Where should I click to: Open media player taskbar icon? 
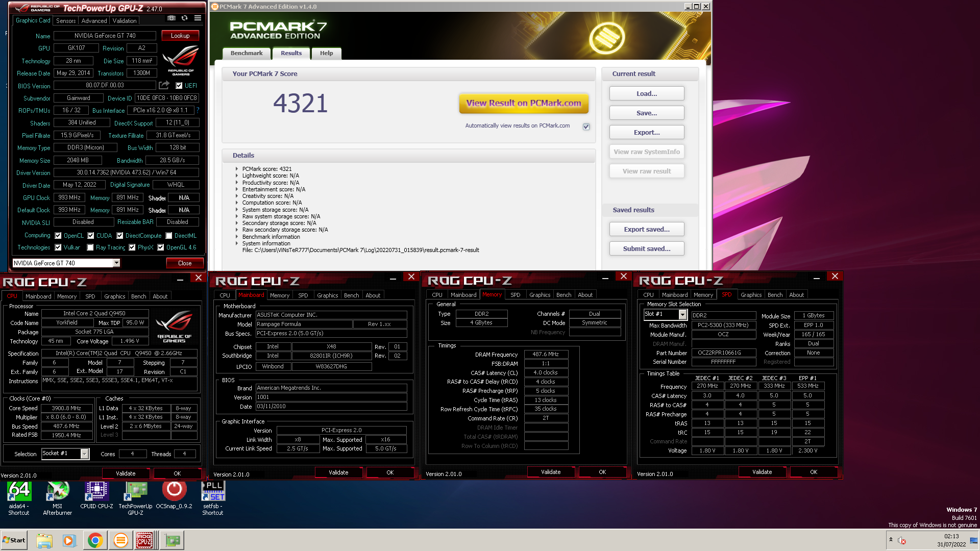pos(69,540)
